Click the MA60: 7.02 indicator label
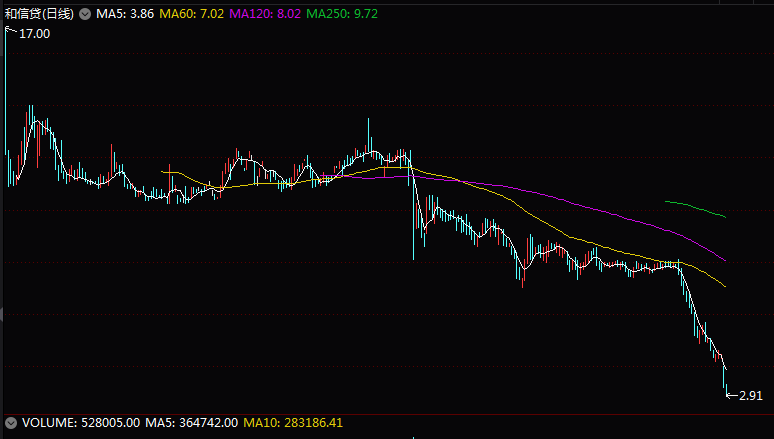 coord(192,14)
